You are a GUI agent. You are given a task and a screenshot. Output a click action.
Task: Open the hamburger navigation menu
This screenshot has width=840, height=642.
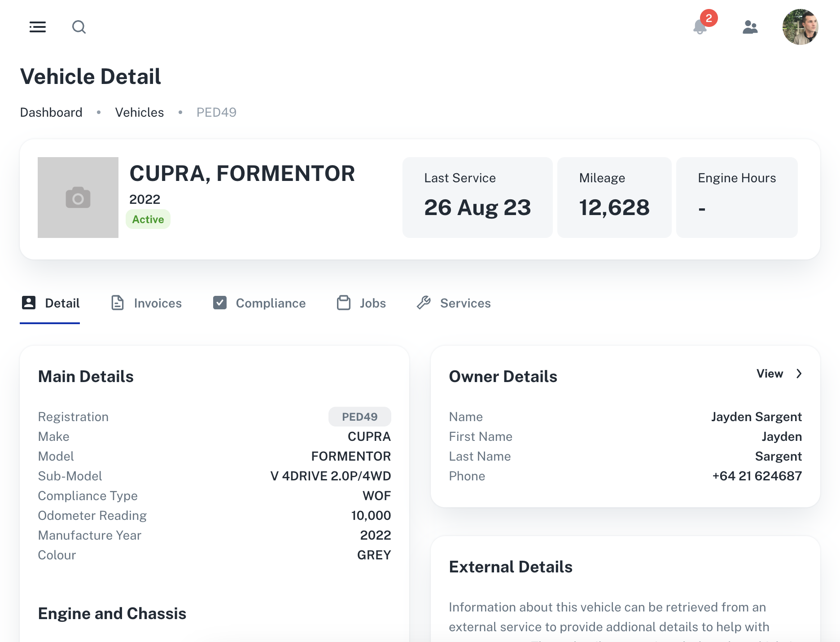click(38, 27)
